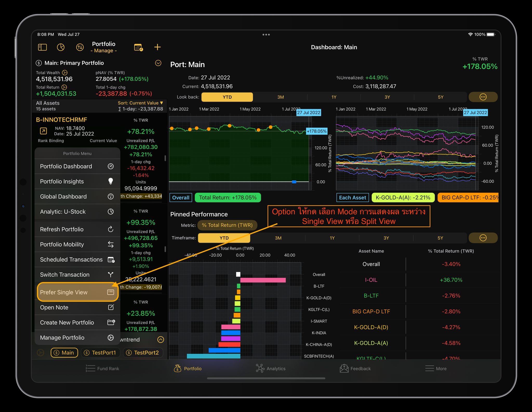Open the pie chart allocation icon
Screen dimensions: 532x412
coord(61,47)
